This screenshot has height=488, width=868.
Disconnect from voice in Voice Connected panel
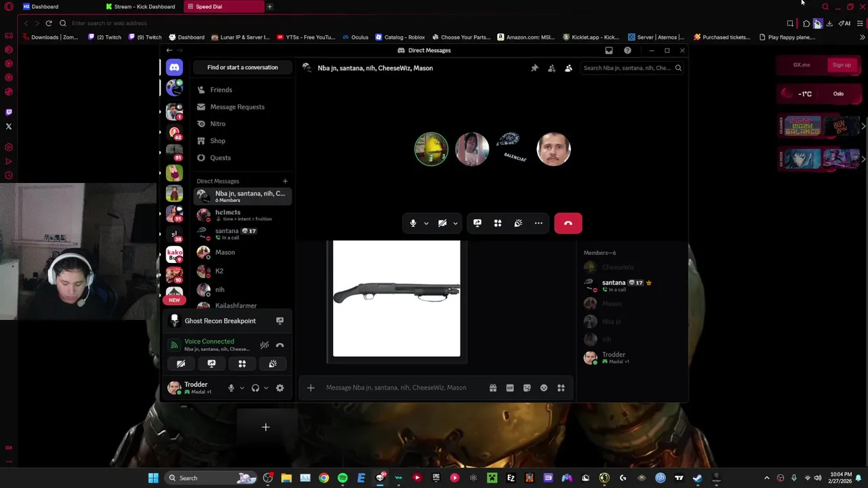(279, 345)
